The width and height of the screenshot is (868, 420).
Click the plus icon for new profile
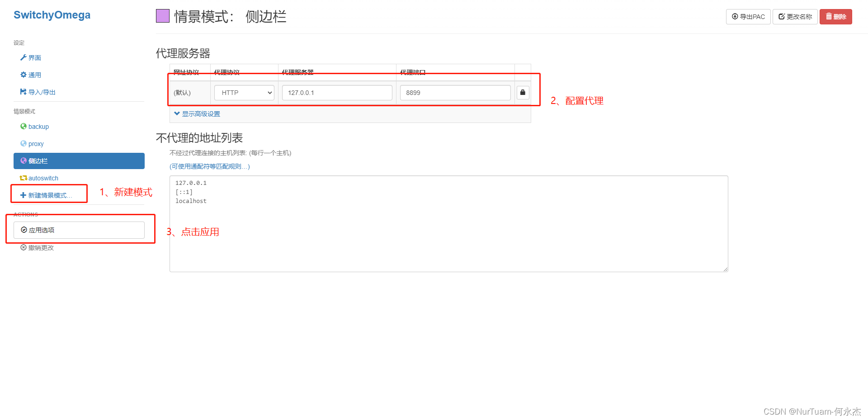pyautogui.click(x=24, y=195)
